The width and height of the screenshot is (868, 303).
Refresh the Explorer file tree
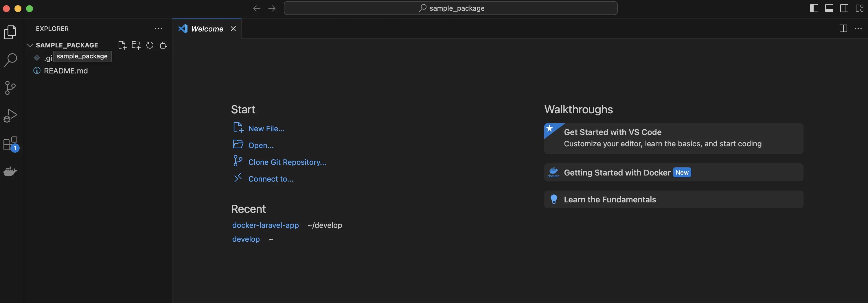point(150,45)
